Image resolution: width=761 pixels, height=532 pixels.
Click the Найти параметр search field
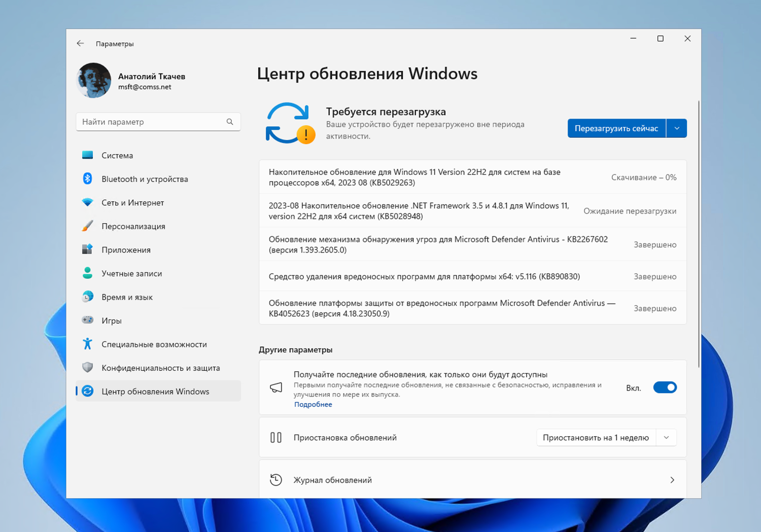pos(158,122)
